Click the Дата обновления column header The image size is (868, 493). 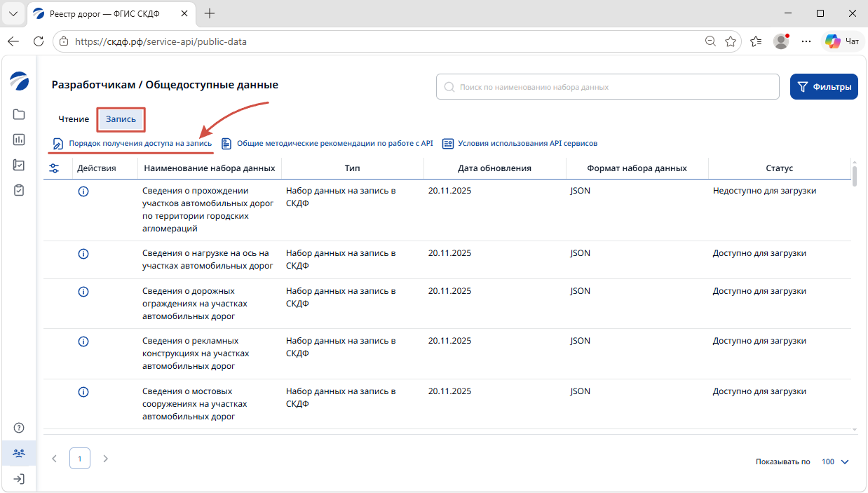coord(494,168)
